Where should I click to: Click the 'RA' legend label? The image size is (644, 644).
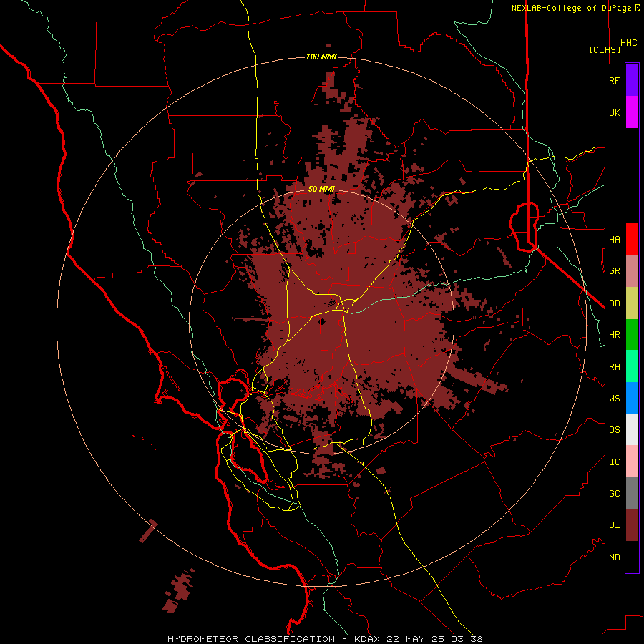[614, 367]
